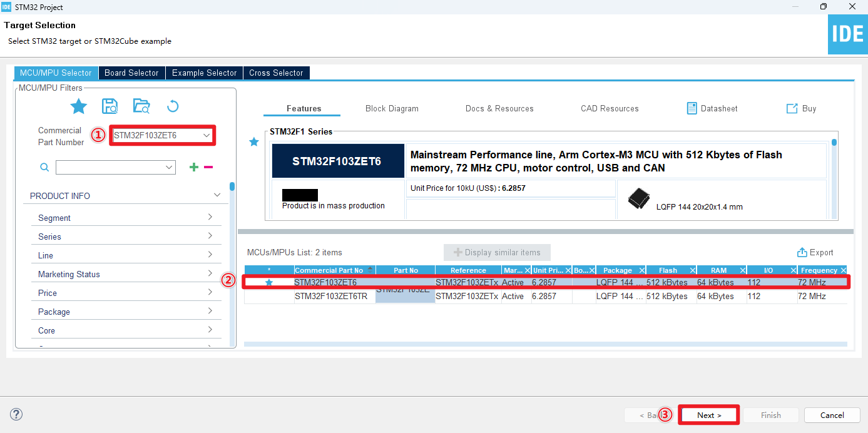Open the Block Diagram tab
Viewport: 868px width, 433px height.
coord(392,108)
